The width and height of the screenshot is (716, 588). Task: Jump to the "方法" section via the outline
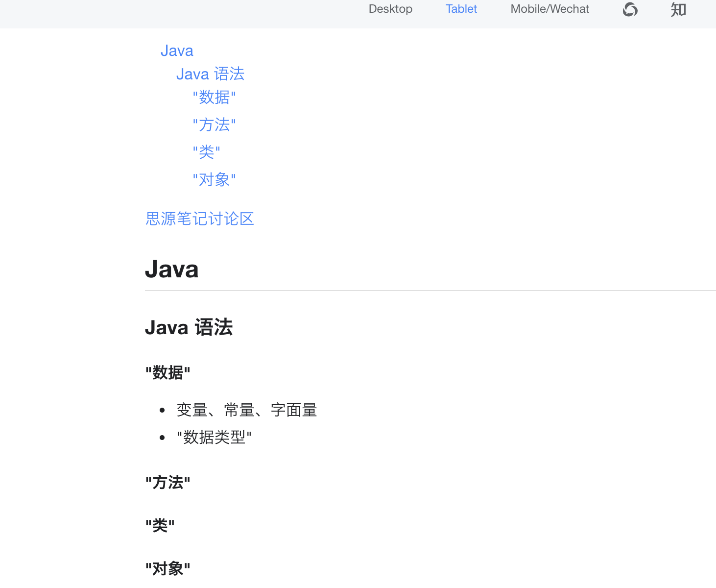click(214, 125)
